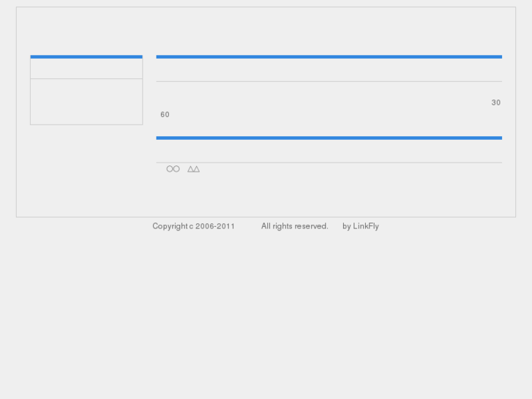
Task: Click the Copyright 2006-2011 footer text
Action: tap(193, 226)
